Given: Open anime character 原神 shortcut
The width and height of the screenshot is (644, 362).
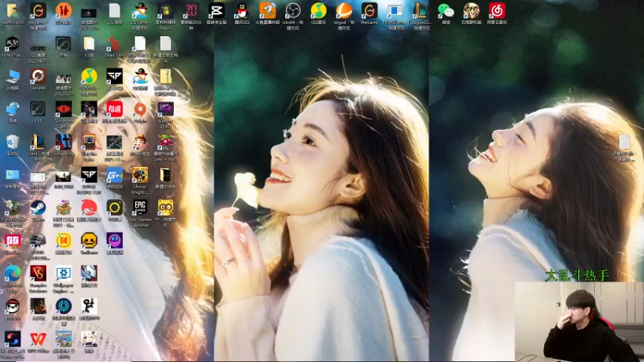Looking at the screenshot, I should pyautogui.click(x=89, y=339).
